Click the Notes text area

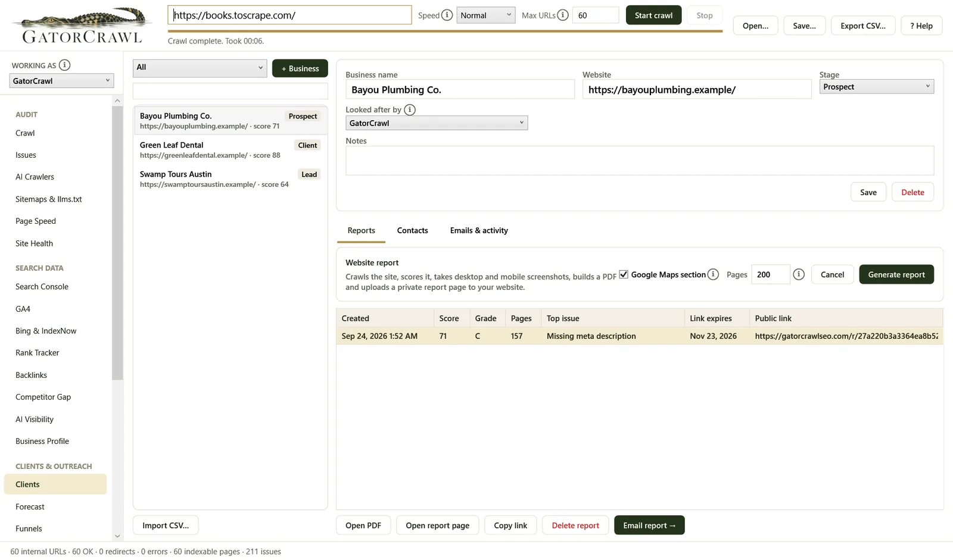[640, 161]
